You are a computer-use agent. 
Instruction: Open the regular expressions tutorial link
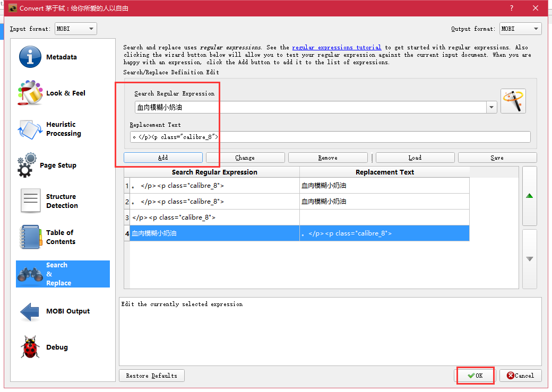(x=337, y=48)
